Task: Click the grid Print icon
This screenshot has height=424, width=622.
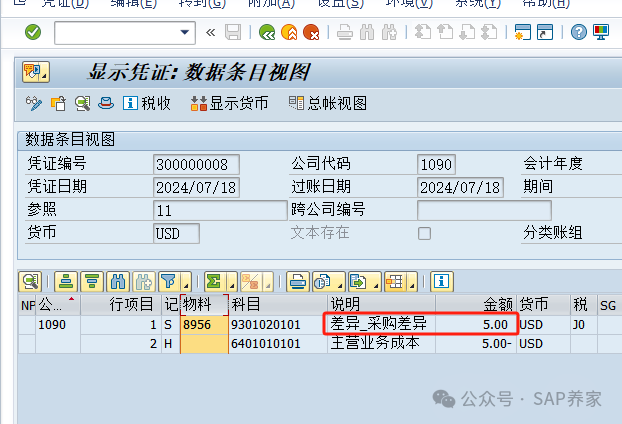Action: tap(298, 282)
